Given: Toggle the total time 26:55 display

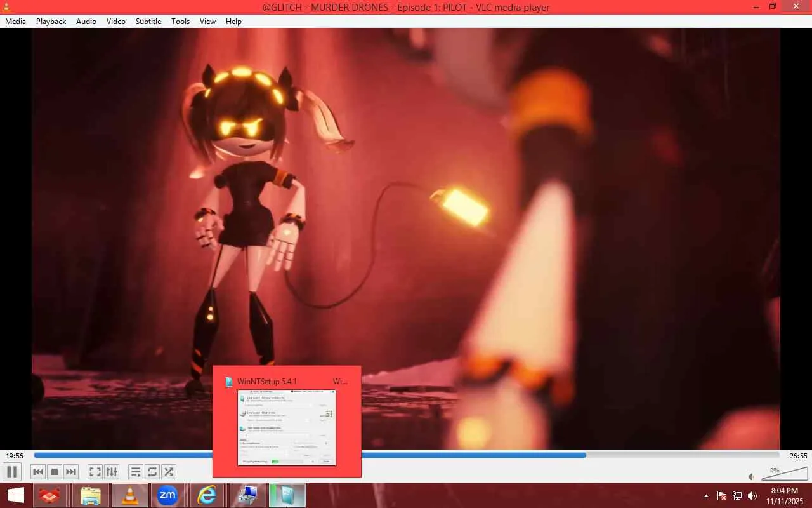Looking at the screenshot, I should [798, 456].
